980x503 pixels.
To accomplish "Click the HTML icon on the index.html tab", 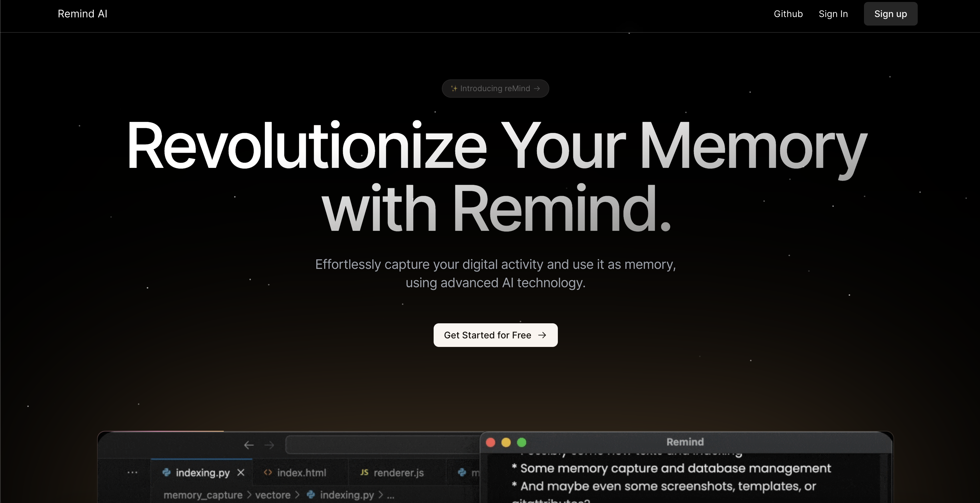I will [x=267, y=472].
